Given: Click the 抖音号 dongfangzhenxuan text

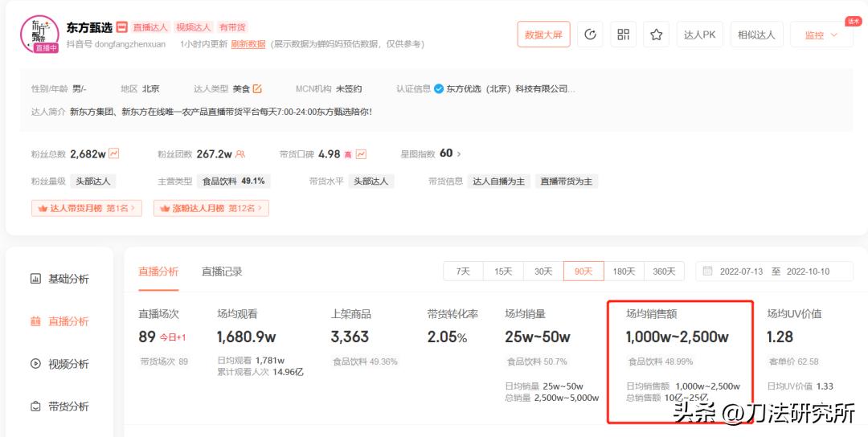Looking at the screenshot, I should coord(116,44).
